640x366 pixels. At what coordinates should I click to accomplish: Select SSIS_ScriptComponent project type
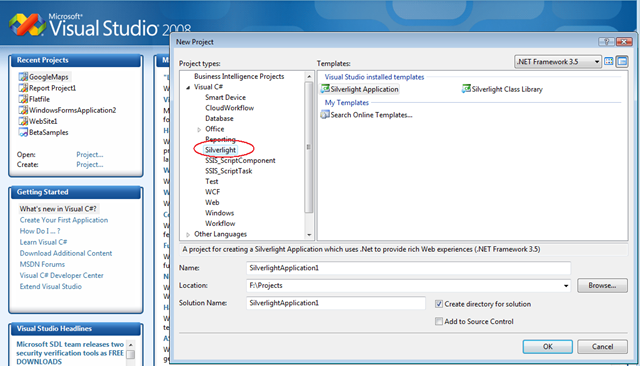pos(240,160)
